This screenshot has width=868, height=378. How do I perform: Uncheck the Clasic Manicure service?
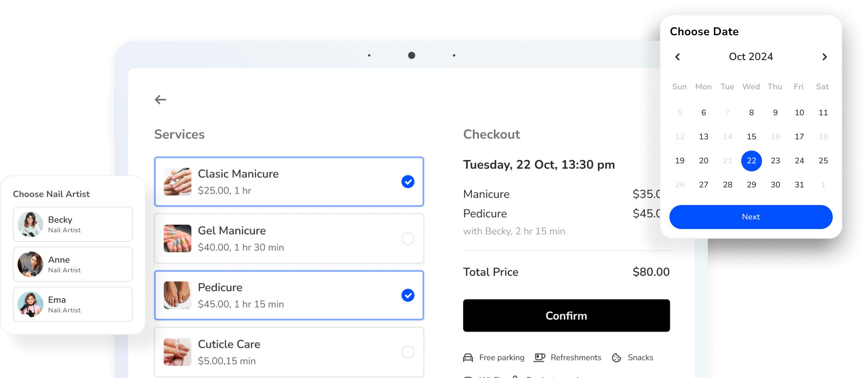click(408, 182)
